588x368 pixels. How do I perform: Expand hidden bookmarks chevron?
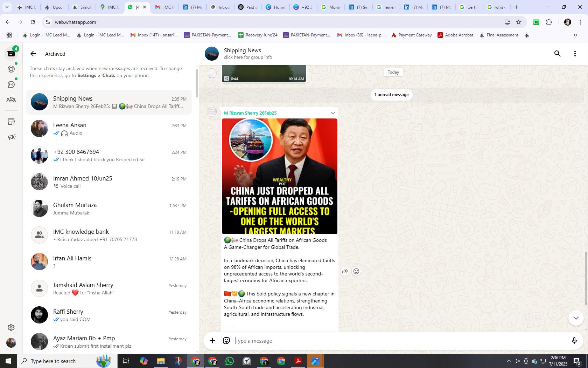tap(575, 35)
